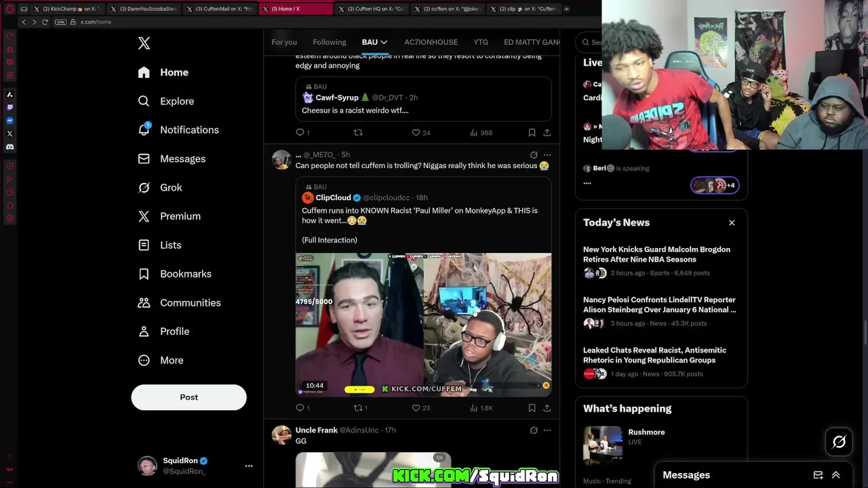
Task: Open a new browser tab
Action: pos(566,9)
